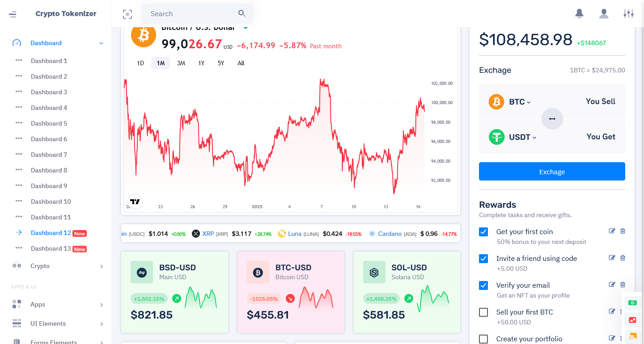Click the Exchage button
This screenshot has width=644, height=344.
[552, 172]
